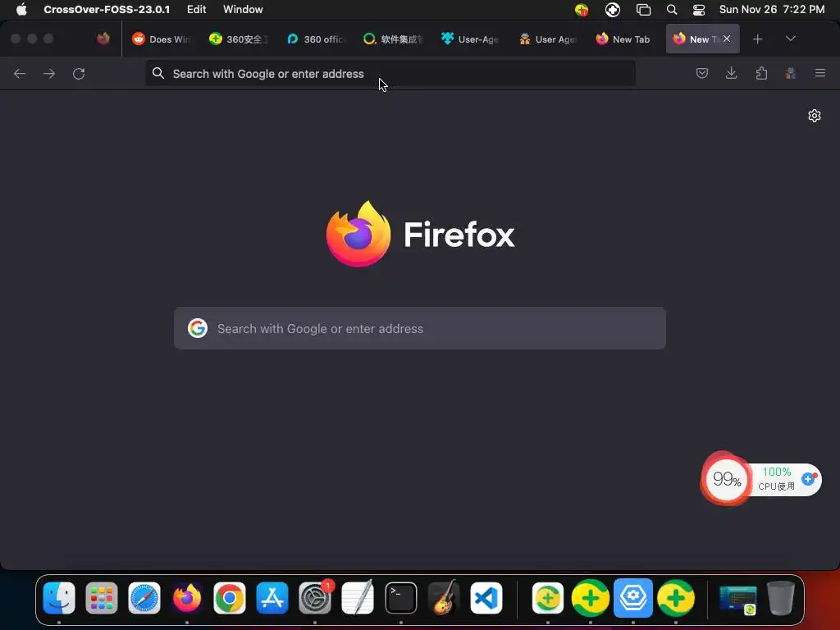
Task: Open the minimized window thumbnail in Dock
Action: point(738,598)
